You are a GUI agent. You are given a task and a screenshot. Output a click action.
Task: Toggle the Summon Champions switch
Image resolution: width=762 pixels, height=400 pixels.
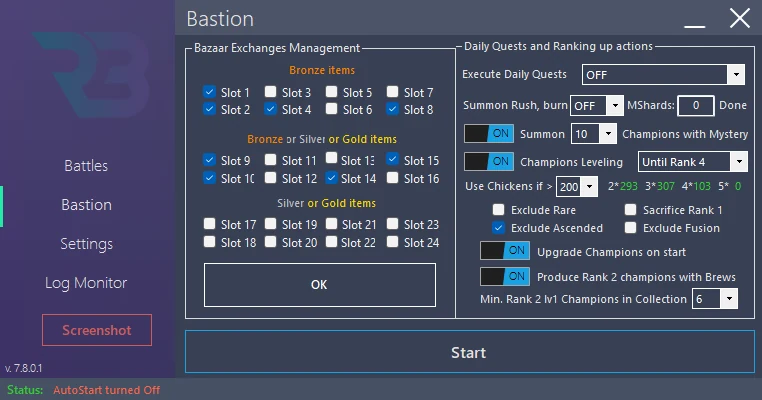[x=489, y=134]
